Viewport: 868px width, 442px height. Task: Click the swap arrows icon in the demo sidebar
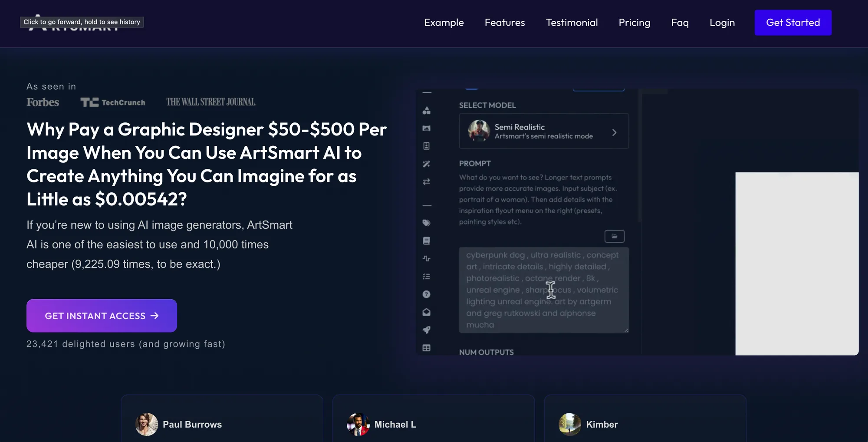point(427,181)
